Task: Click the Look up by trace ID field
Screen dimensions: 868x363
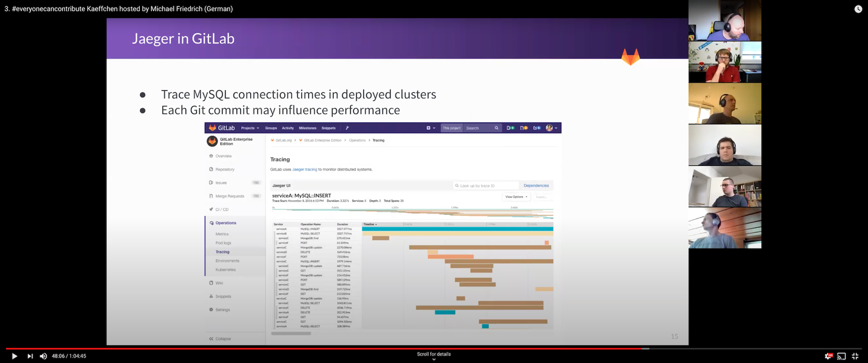Action: pos(484,186)
